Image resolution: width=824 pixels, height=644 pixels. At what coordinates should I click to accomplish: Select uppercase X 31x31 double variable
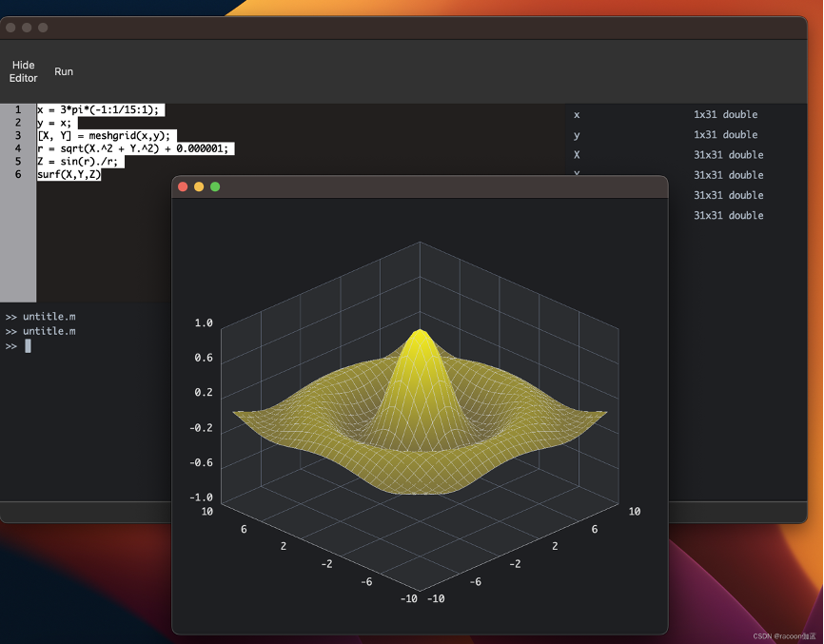coord(577,155)
